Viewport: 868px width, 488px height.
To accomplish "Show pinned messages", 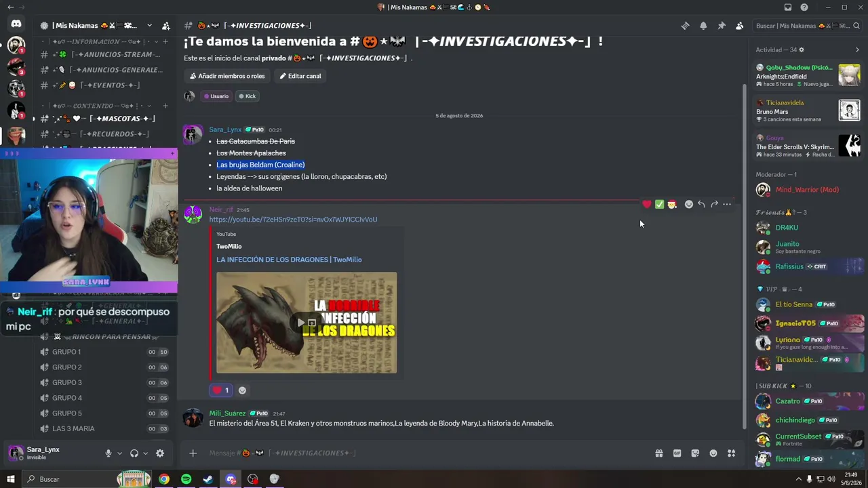I will 722,26.
